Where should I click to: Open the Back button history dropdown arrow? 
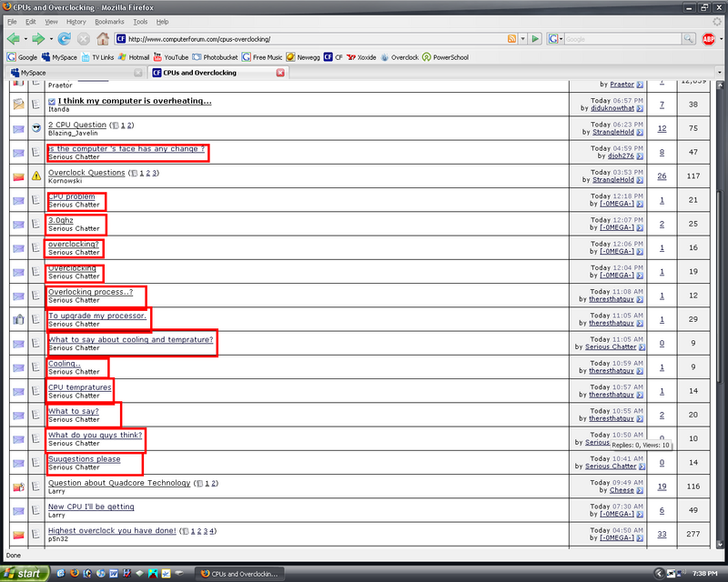click(25, 39)
